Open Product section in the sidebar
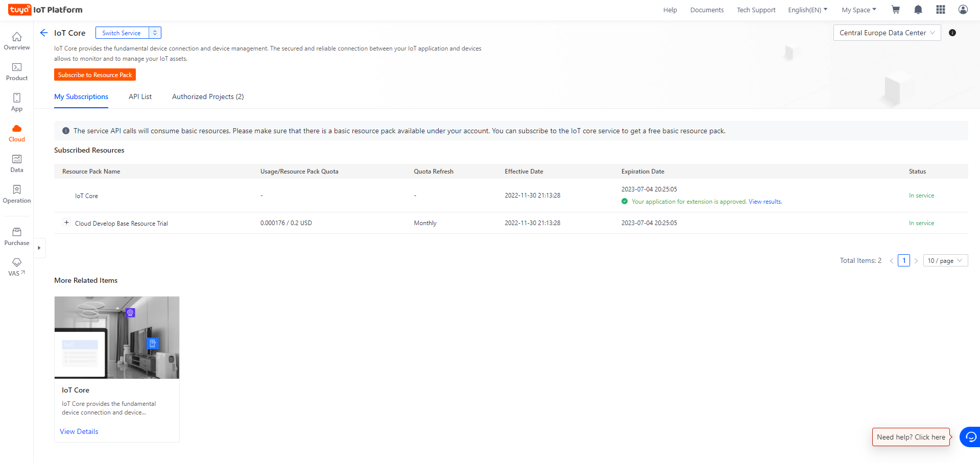This screenshot has width=980, height=463. 17,71
